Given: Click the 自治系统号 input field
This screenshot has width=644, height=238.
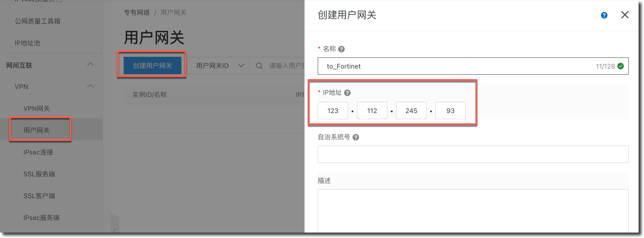Looking at the screenshot, I should (x=473, y=154).
